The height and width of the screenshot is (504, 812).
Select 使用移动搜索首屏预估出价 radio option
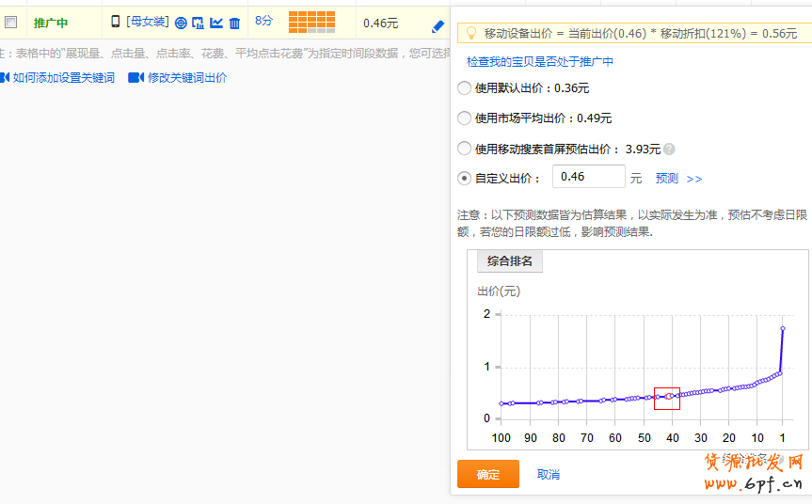[x=464, y=149]
